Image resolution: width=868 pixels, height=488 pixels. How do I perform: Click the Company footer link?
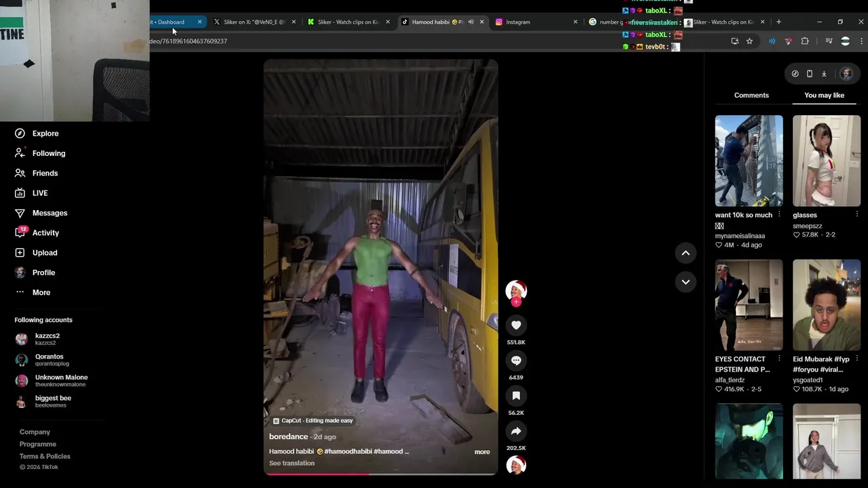[35, 432]
